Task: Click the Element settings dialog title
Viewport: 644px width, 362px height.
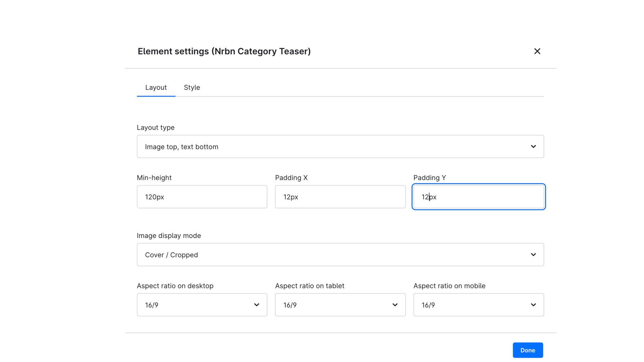Action: pos(224,51)
